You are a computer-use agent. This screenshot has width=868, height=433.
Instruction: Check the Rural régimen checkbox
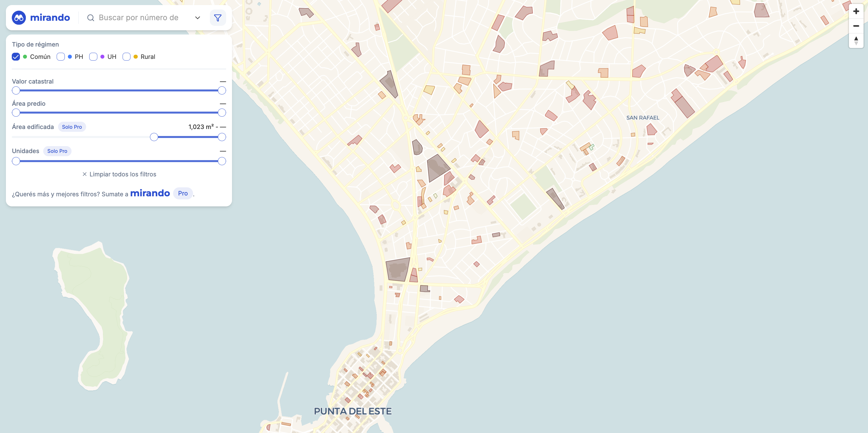pos(126,57)
